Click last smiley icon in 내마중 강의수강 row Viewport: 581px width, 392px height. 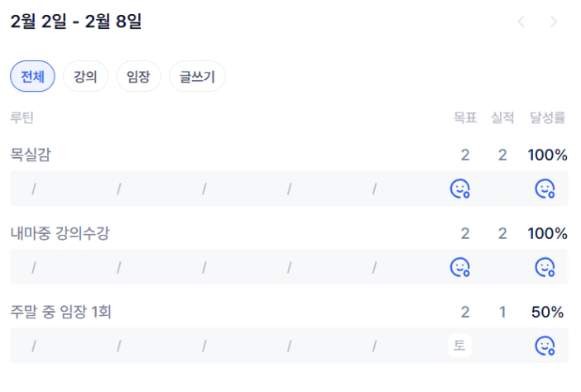pos(545,267)
